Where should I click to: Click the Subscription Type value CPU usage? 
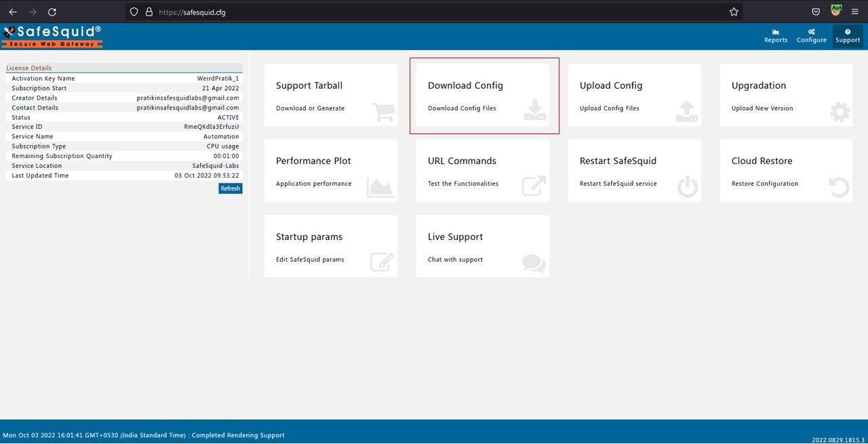(222, 146)
